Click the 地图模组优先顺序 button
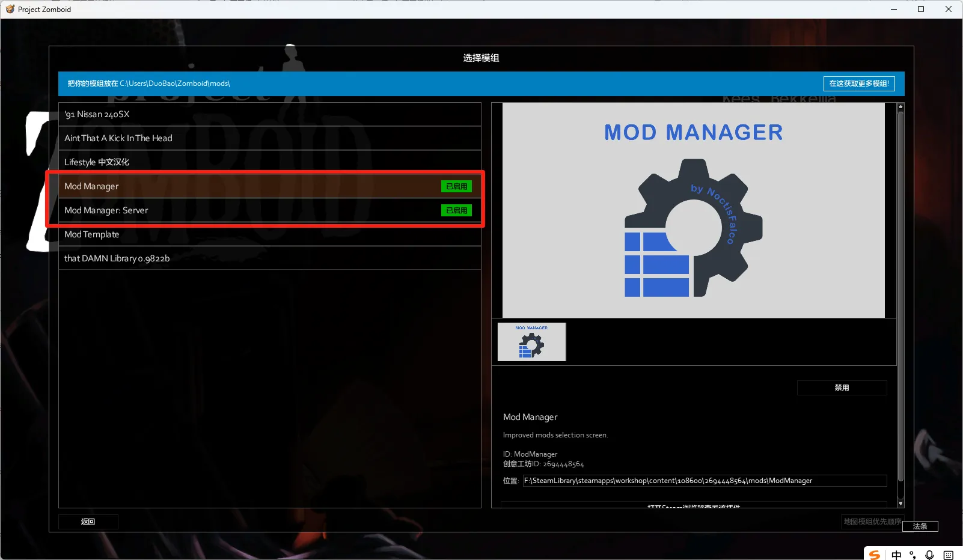Viewport: 963px width, 560px height. tap(872, 522)
